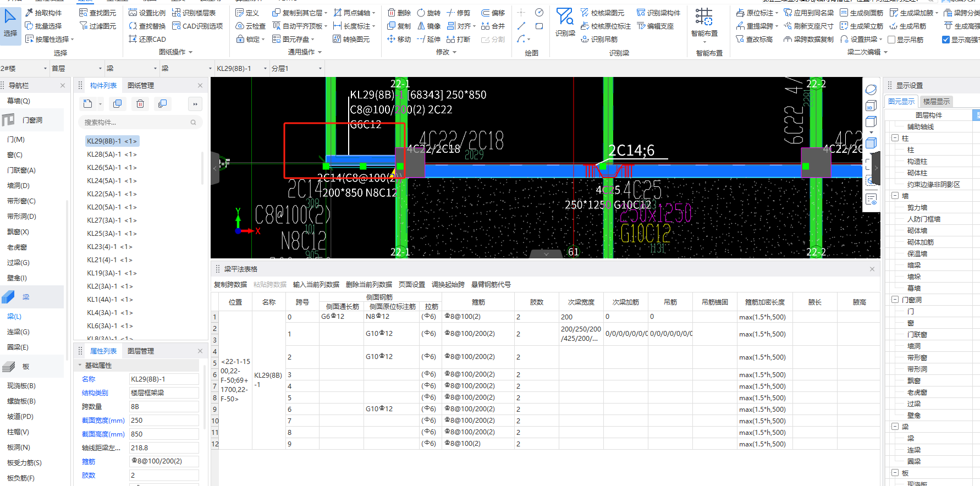The height and width of the screenshot is (486, 980).
Task: Click 查找替换 find and replace
Action: click(147, 26)
